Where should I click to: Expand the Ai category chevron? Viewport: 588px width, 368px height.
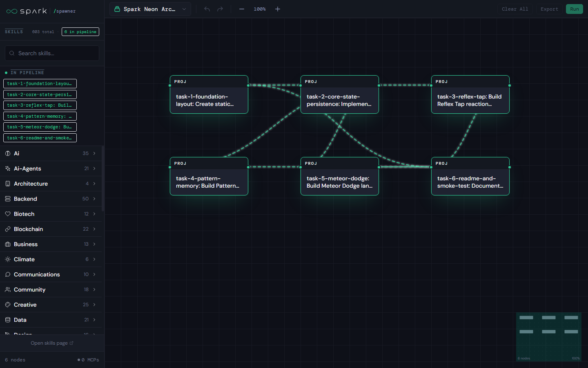point(94,153)
